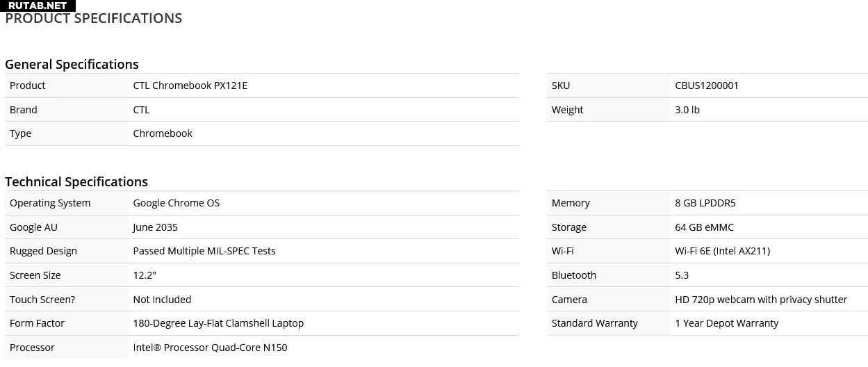Select the Weight value 3.0 lb
Screen dimensions: 868x367
click(x=687, y=110)
